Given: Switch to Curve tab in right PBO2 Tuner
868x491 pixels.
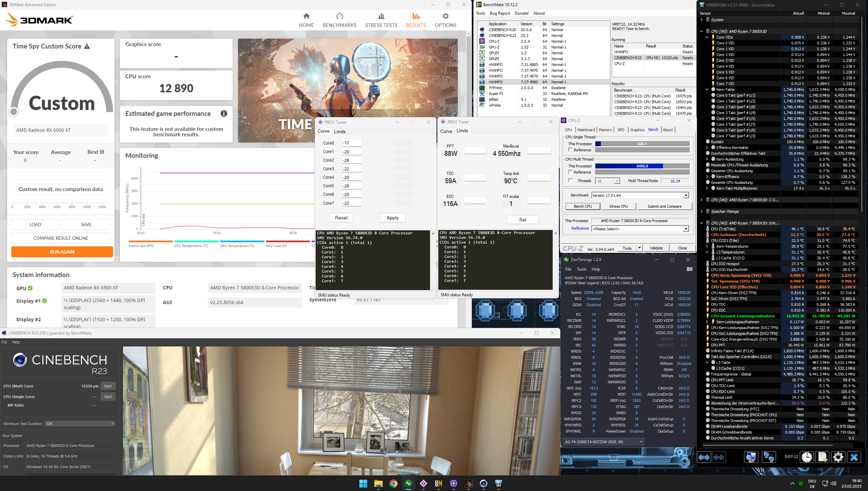Looking at the screenshot, I should [x=446, y=131].
